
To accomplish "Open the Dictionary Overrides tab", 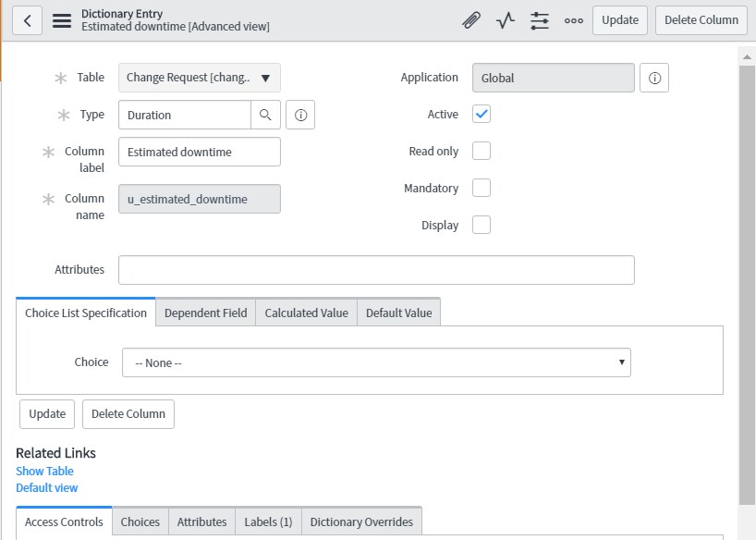I will click(x=361, y=522).
